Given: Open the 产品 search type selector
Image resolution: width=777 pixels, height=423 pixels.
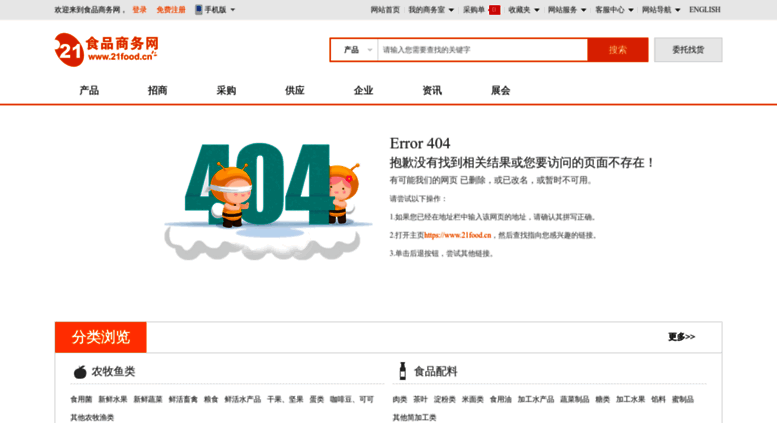Looking at the screenshot, I should tap(355, 50).
